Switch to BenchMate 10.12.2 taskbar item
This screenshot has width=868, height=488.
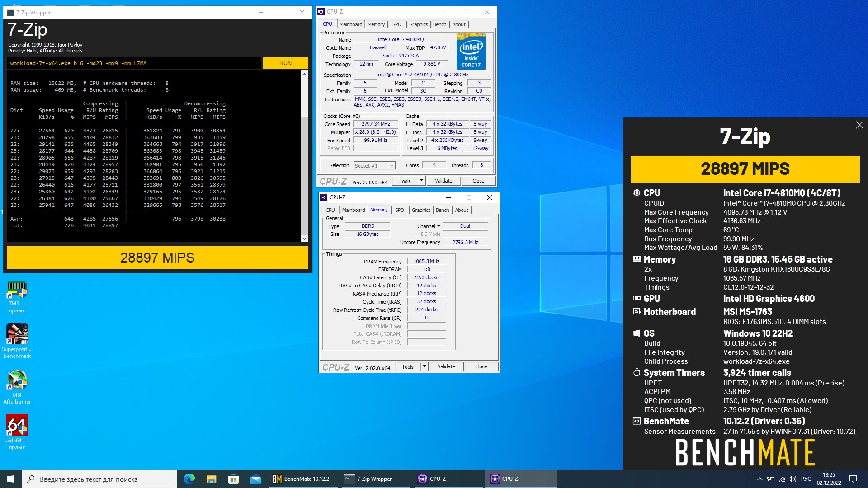point(303,479)
